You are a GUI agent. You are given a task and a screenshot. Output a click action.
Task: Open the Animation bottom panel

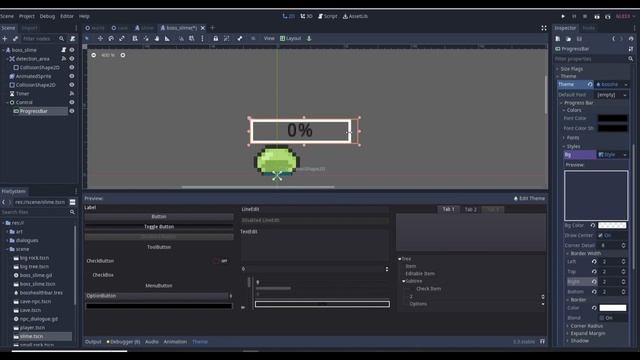pyautogui.click(x=175, y=342)
